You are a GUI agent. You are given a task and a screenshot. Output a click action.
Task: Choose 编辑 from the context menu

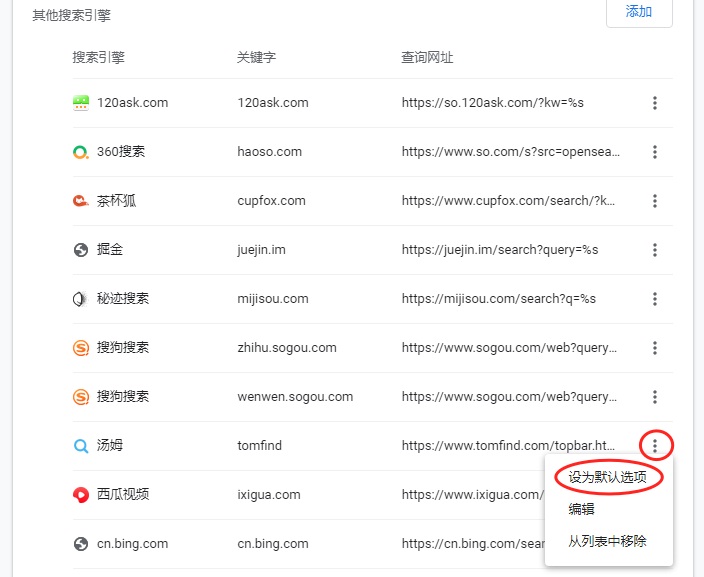pyautogui.click(x=581, y=509)
